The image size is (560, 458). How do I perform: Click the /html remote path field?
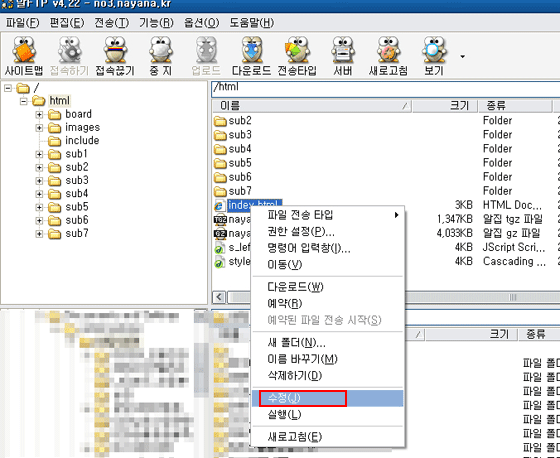click(x=386, y=88)
